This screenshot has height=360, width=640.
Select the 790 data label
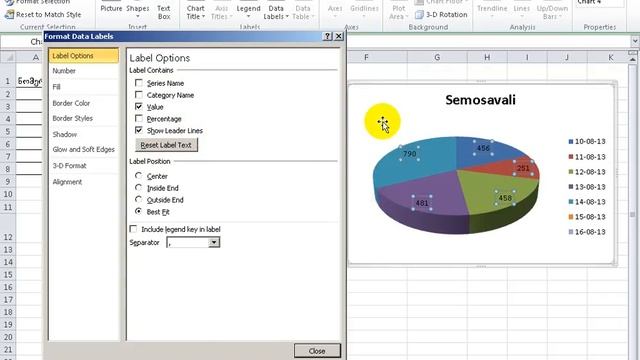pyautogui.click(x=409, y=154)
